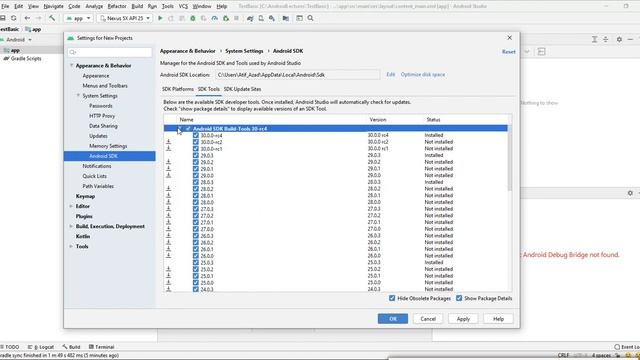Click the Optimize disk space link
The width and height of the screenshot is (640, 360).
pyautogui.click(x=423, y=75)
